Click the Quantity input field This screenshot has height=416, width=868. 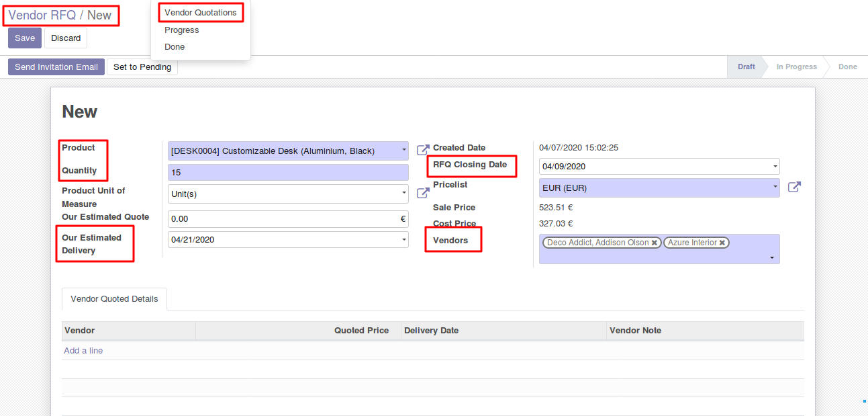[x=288, y=173]
